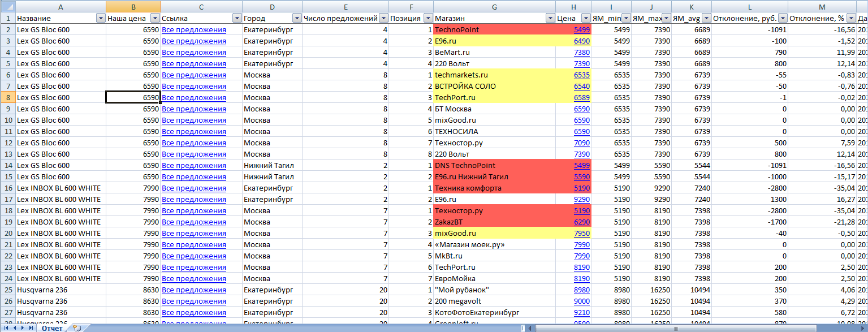This screenshot has height=332, width=868.
Task: Click horizontal scrollbar right arrow
Action: click(863, 327)
